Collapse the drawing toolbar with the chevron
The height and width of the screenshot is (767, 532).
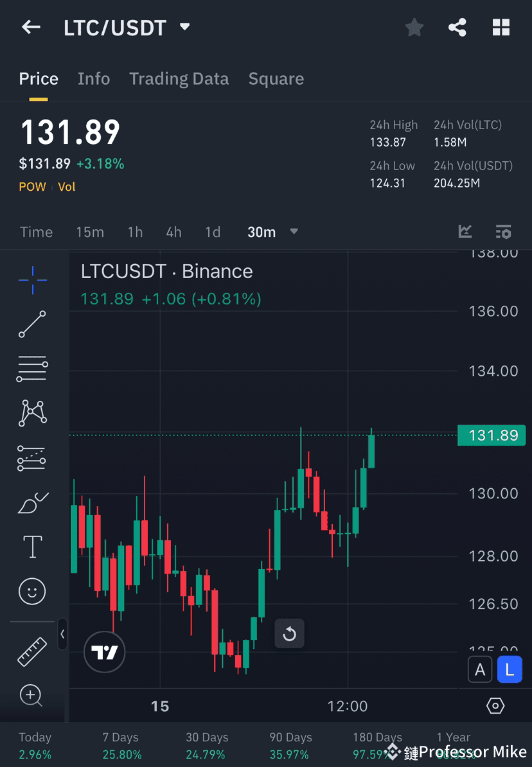pos(63,635)
